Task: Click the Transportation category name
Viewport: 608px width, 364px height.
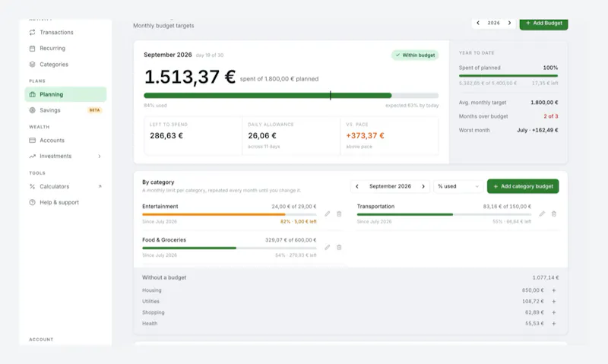Action: tap(375, 207)
